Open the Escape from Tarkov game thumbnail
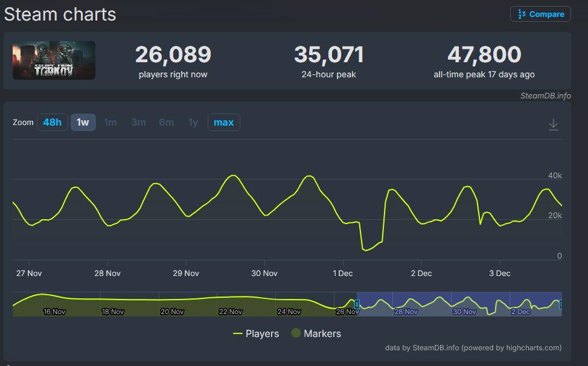The image size is (588, 366). pos(54,60)
